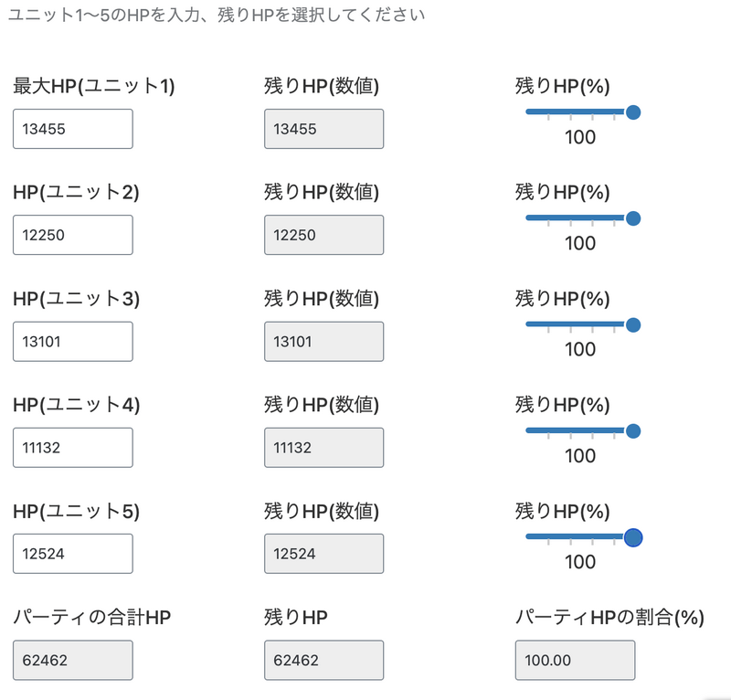Click the unit 4 残りHP(%) slider handle
This screenshot has width=731, height=700.
coord(632,430)
